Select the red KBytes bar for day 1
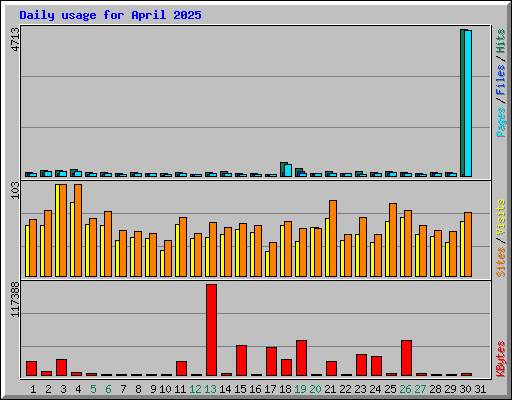The height and width of the screenshot is (400, 512). tap(31, 368)
